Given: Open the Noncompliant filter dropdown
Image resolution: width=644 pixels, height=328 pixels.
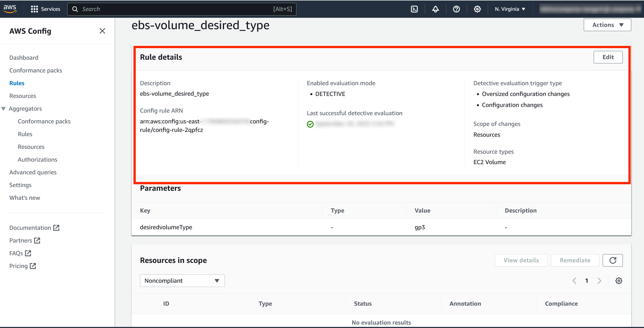Looking at the screenshot, I should point(182,280).
